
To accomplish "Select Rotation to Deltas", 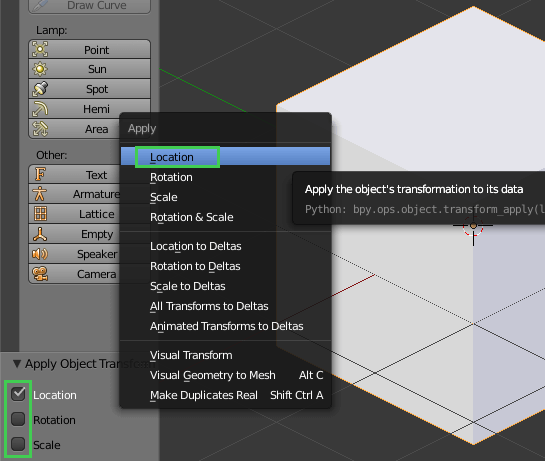I will (225, 266).
